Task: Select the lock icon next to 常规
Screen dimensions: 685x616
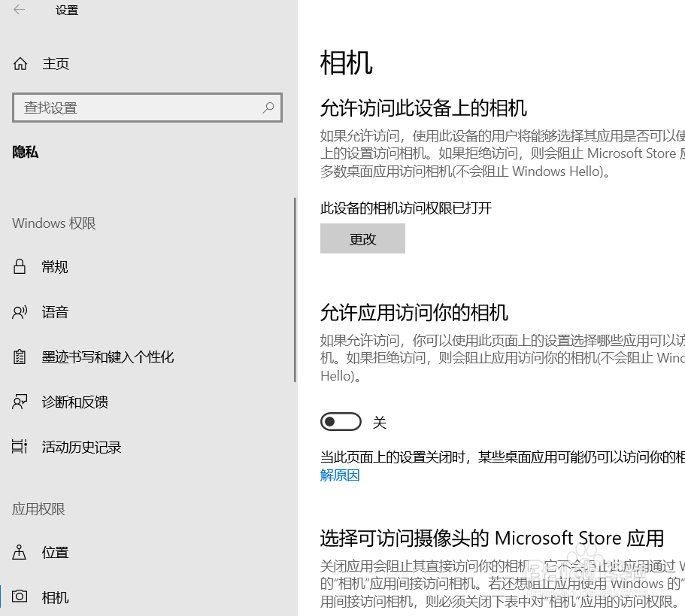Action: click(19, 266)
